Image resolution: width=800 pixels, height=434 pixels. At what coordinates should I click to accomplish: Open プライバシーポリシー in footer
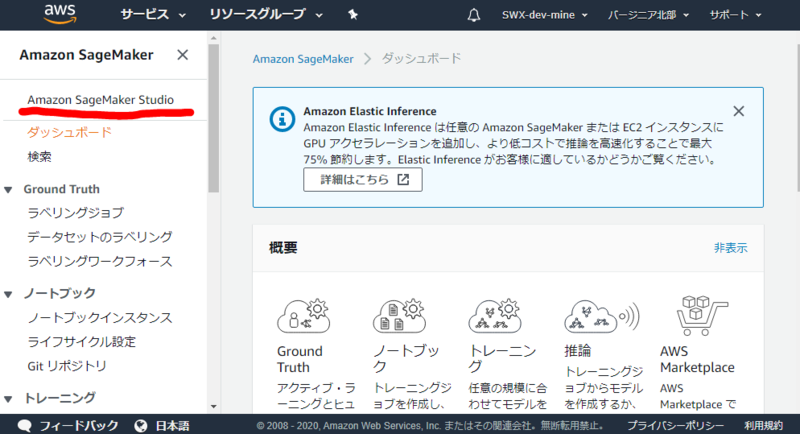(x=675, y=425)
